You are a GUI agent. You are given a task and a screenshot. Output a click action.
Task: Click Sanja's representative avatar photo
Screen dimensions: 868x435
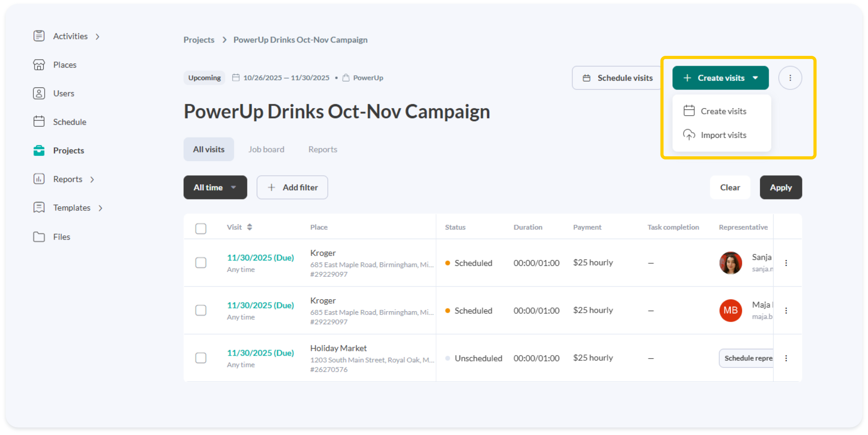730,263
